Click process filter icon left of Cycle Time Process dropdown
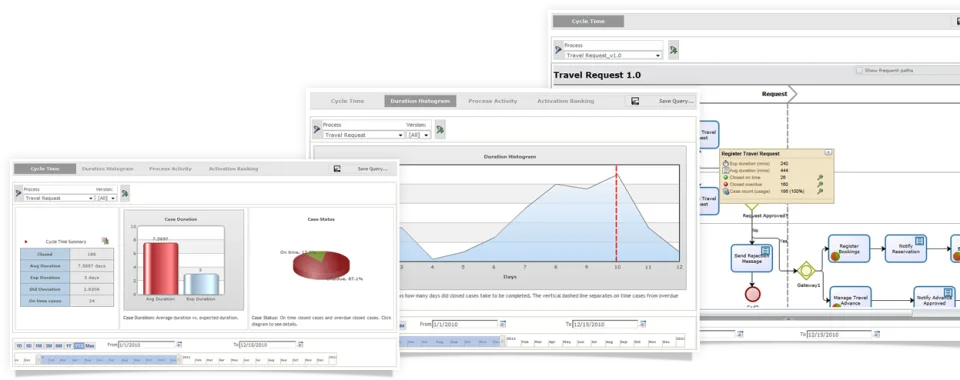Viewport: 960px width, 380px height. pyautogui.click(x=18, y=194)
